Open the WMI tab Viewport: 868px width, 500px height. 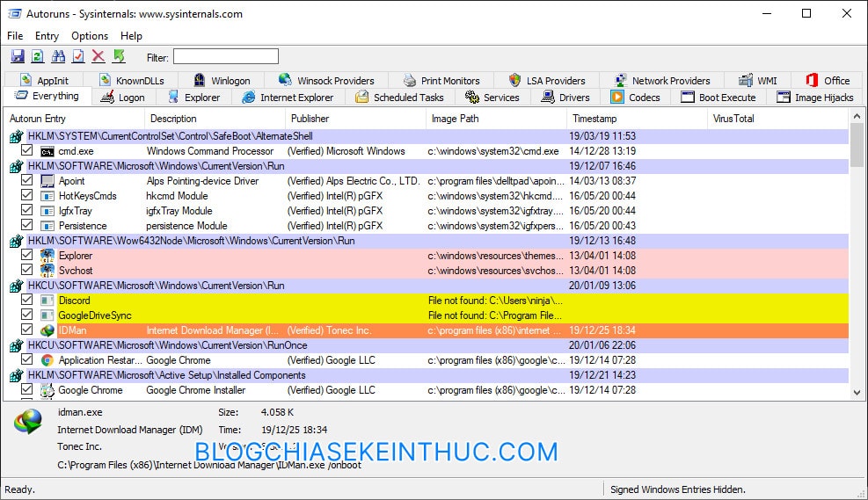757,80
